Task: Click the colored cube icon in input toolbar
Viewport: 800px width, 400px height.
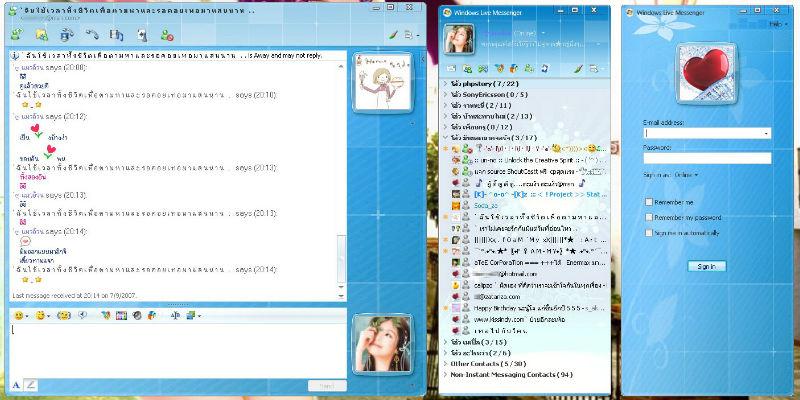Action: pyautogui.click(x=152, y=316)
